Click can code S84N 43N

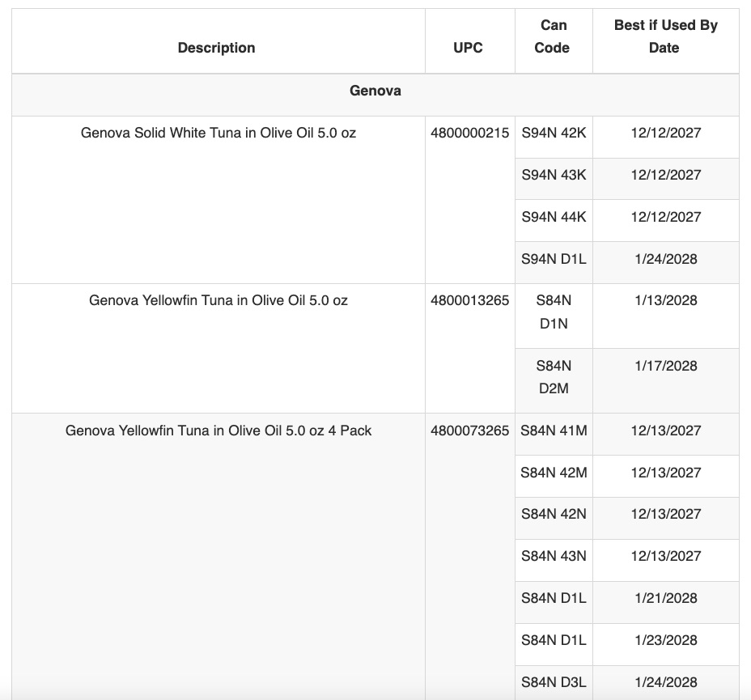click(x=554, y=556)
